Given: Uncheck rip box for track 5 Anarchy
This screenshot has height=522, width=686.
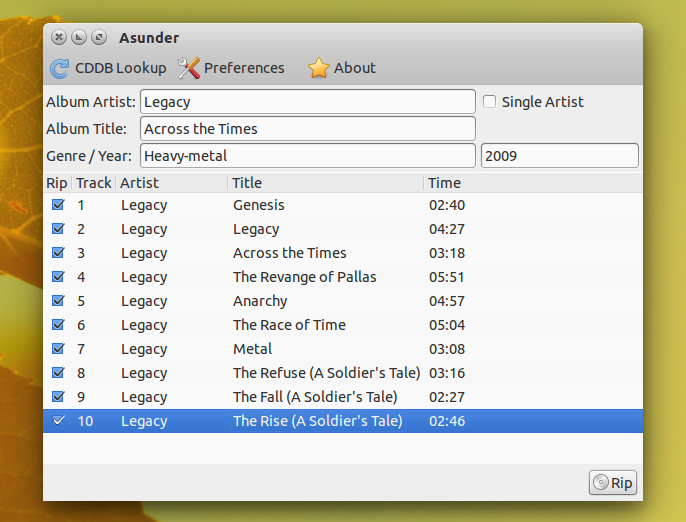Looking at the screenshot, I should (58, 301).
